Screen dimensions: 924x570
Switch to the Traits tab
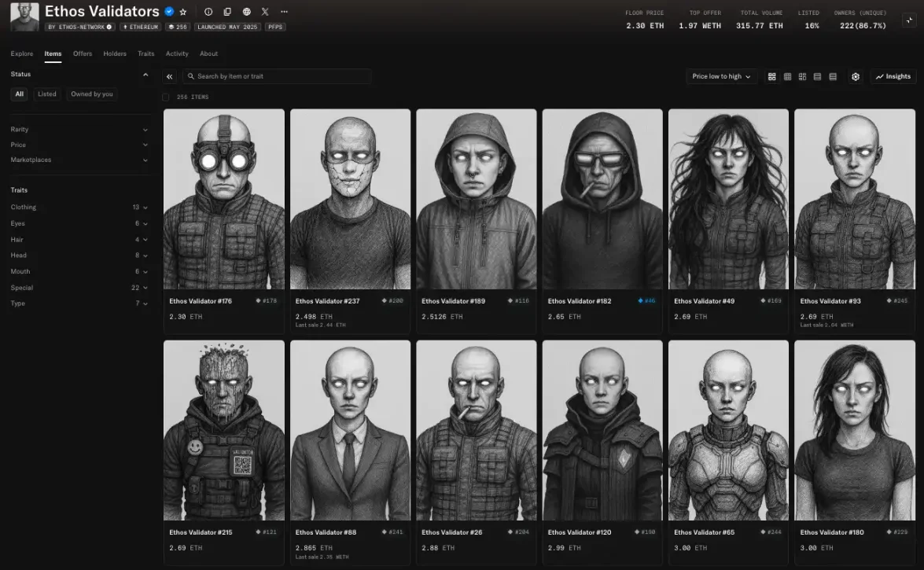146,53
